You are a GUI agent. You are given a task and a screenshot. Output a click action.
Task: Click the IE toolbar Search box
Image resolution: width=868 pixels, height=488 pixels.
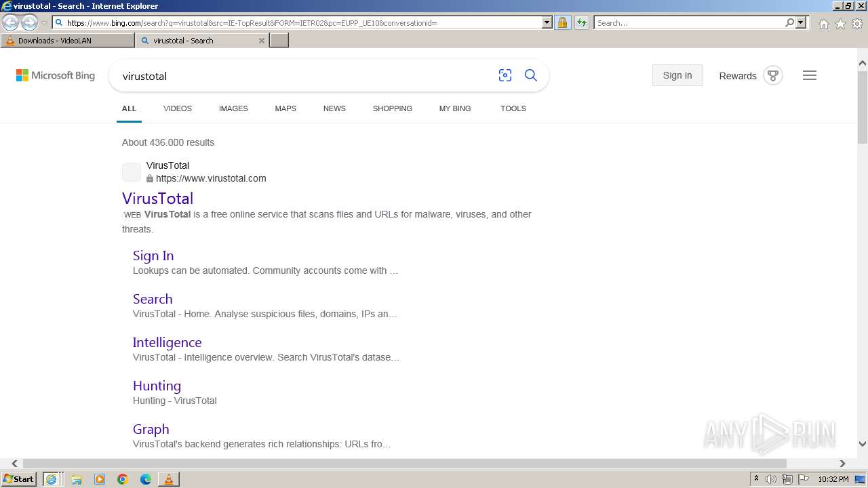point(689,22)
